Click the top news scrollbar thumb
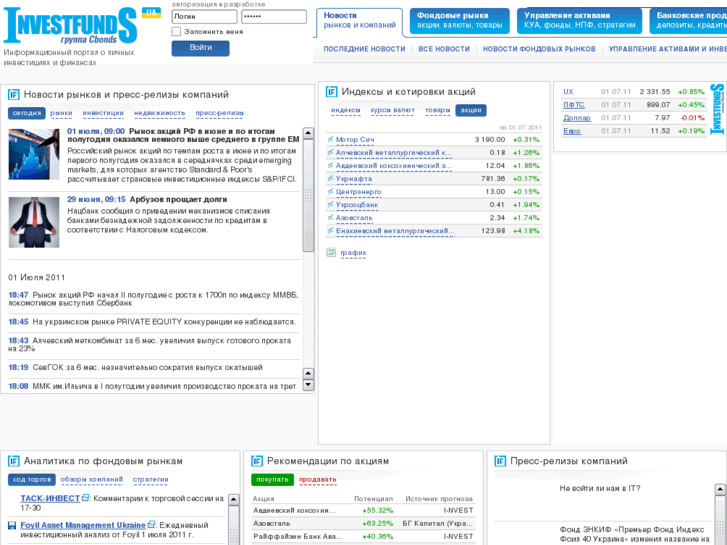The height and width of the screenshot is (545, 727). click(x=308, y=195)
